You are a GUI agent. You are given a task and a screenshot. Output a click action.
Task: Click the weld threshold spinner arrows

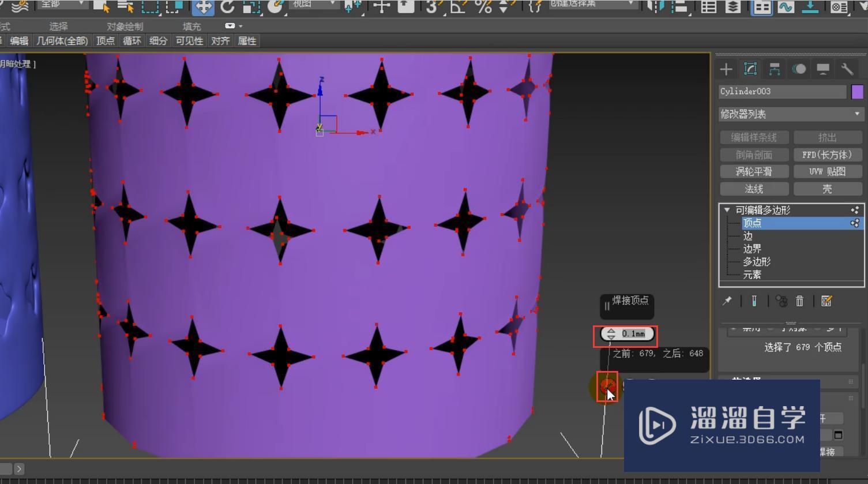click(x=611, y=334)
